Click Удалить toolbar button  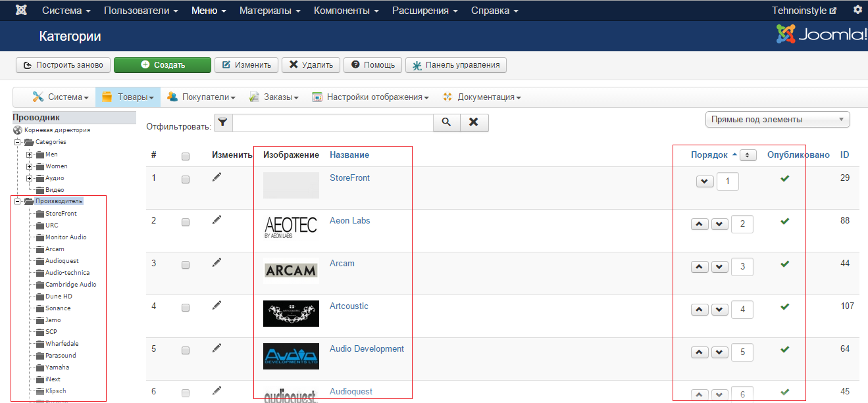pyautogui.click(x=311, y=65)
